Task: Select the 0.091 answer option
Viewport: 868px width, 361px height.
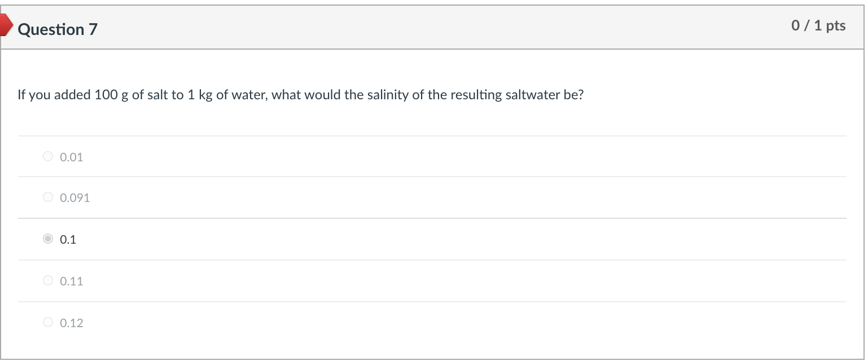Action: coord(48,197)
